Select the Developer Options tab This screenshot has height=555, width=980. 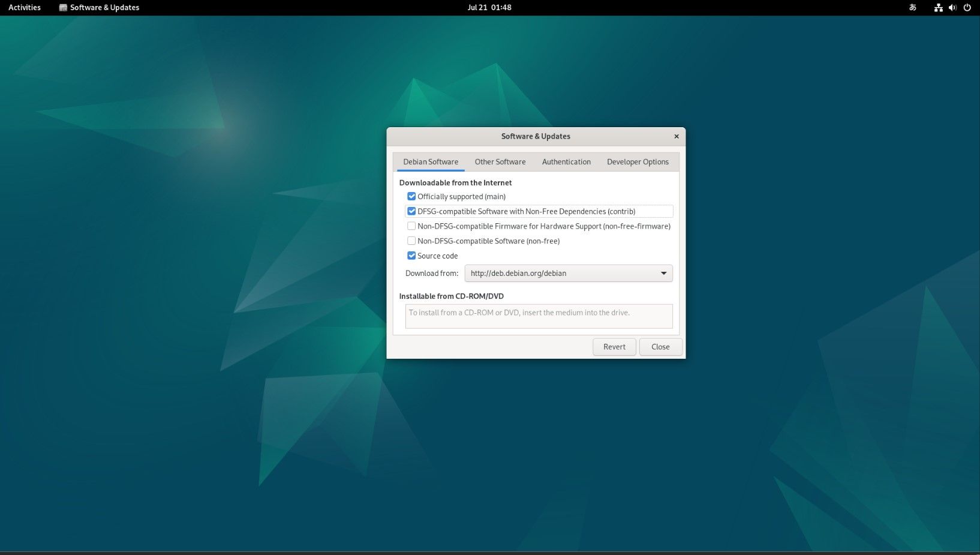pyautogui.click(x=638, y=161)
